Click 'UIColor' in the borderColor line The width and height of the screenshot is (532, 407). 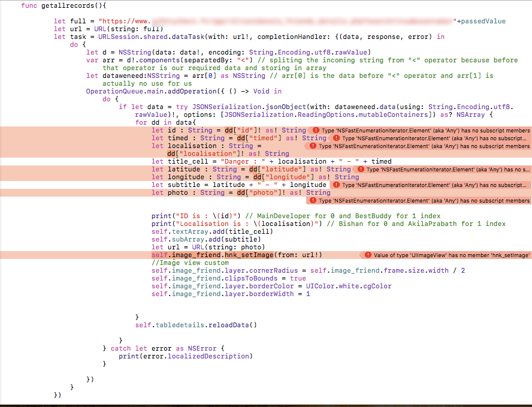[x=321, y=287]
